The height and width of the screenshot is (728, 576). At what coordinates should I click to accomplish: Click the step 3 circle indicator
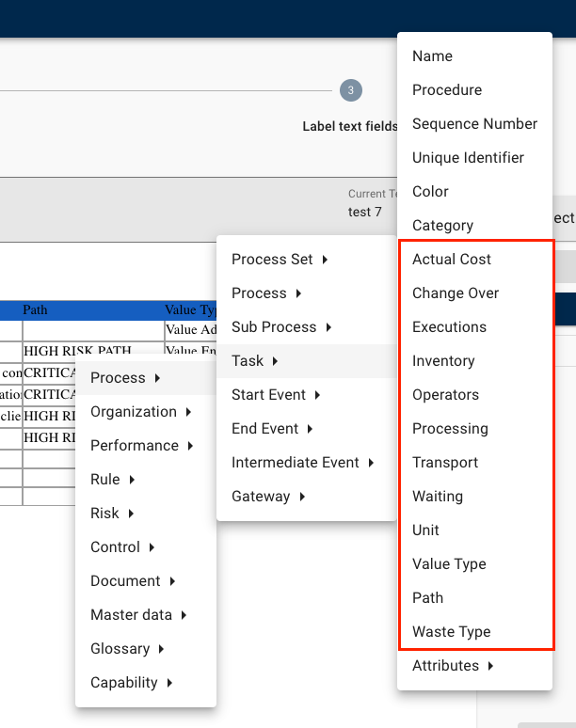point(350,90)
